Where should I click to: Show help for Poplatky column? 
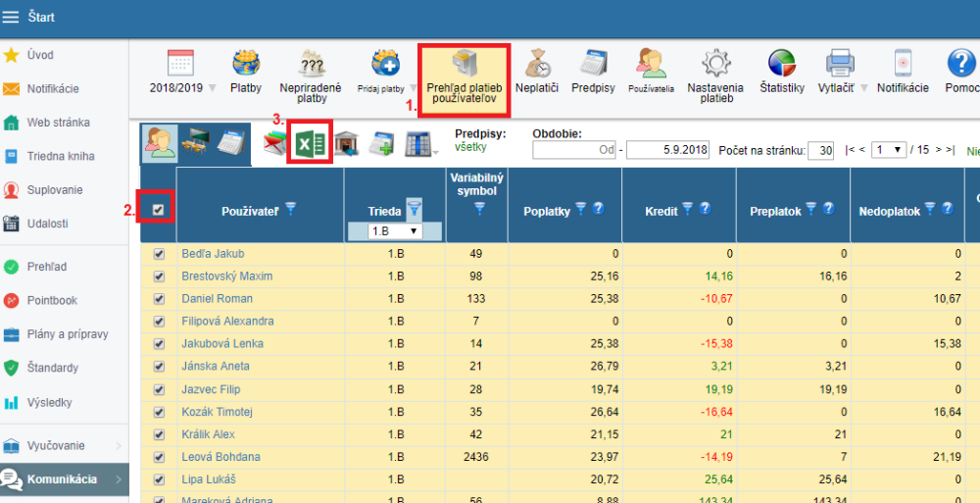(598, 209)
